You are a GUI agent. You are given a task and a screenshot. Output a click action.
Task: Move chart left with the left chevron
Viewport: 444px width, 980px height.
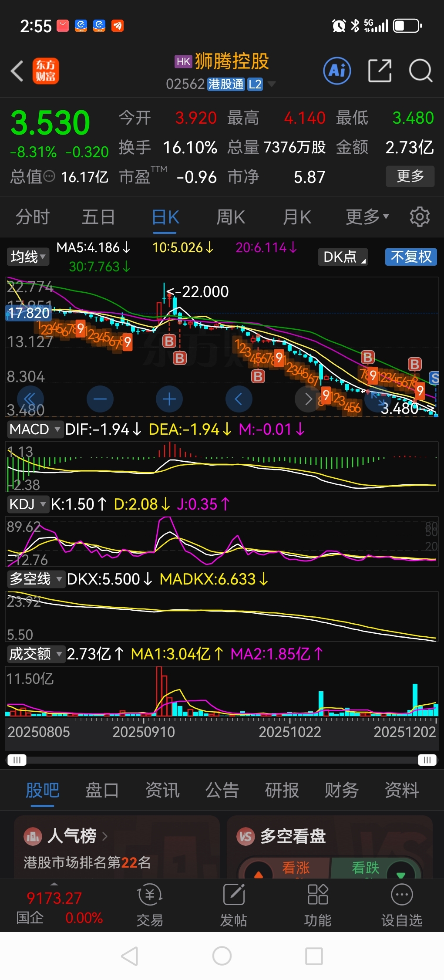(239, 399)
